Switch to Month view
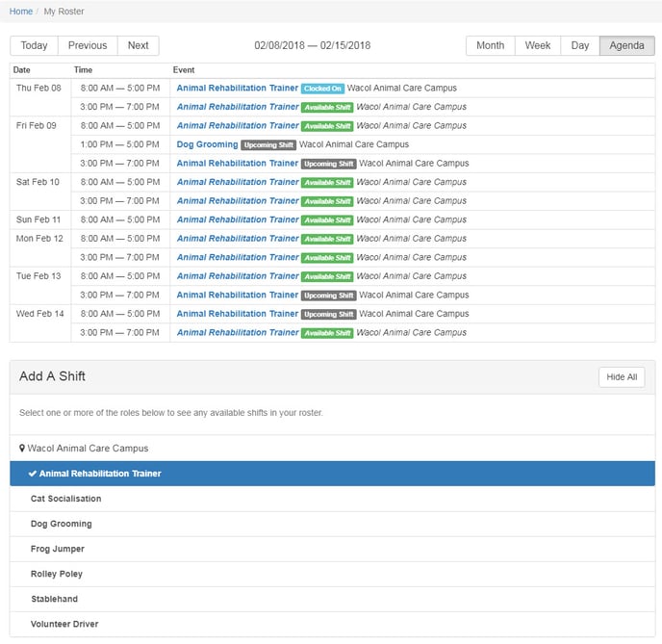662x644 pixels. tap(490, 46)
